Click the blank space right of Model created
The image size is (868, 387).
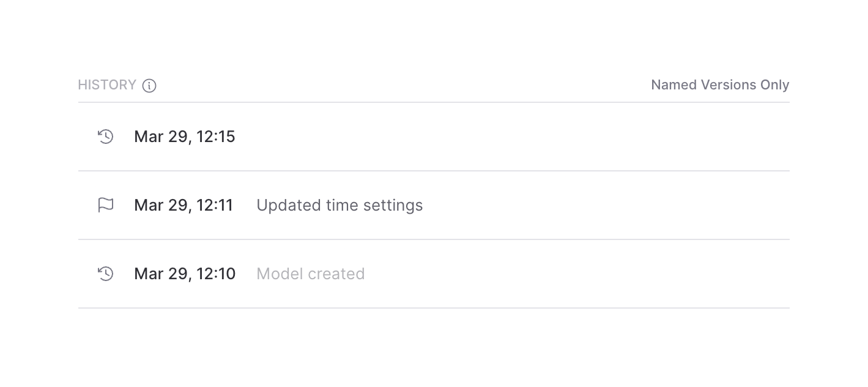[551, 274]
